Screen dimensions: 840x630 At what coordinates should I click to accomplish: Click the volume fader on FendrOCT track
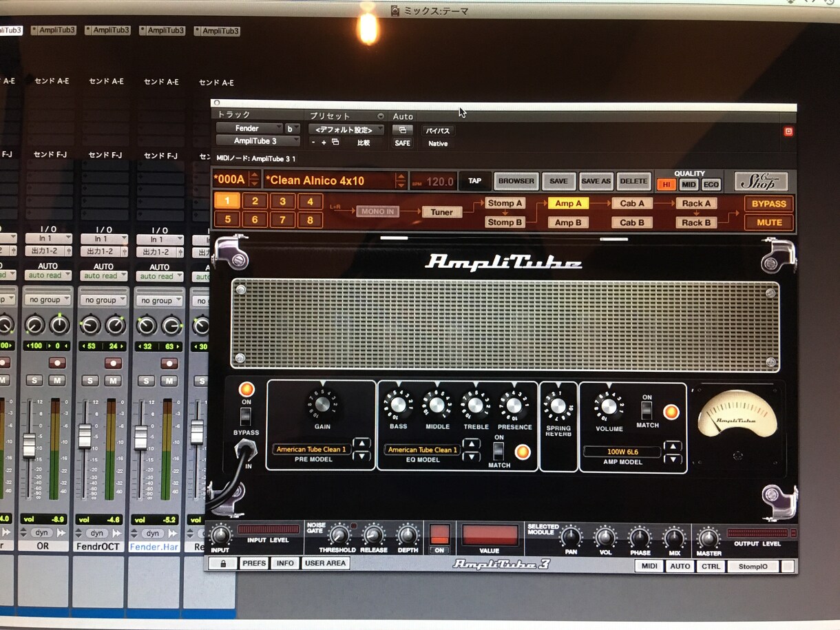tap(85, 436)
